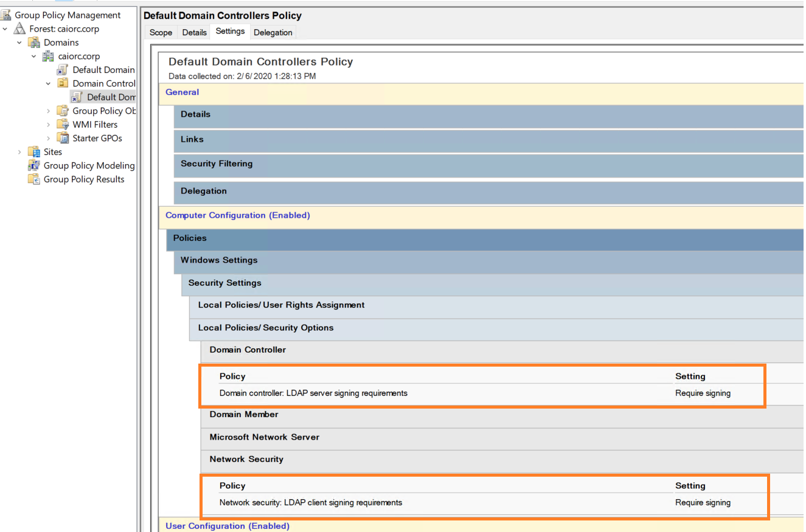Select the Group Policy Modeling icon
Viewport: 806px width, 532px height.
(34, 165)
